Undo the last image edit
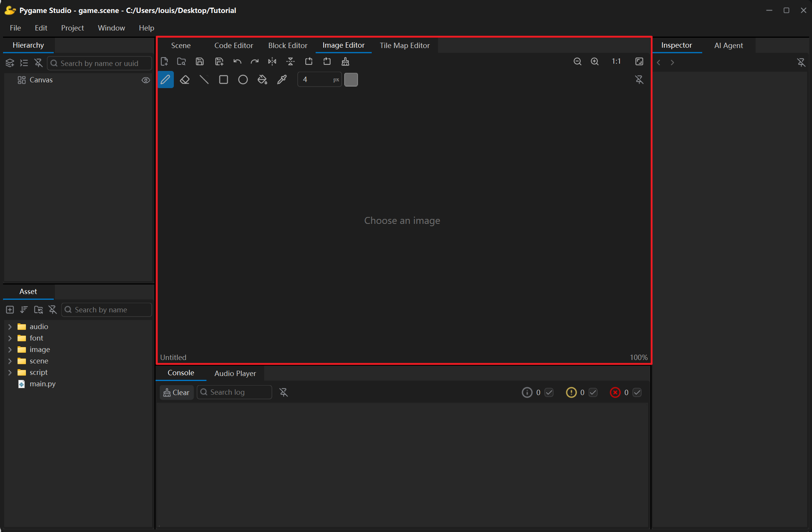This screenshot has width=812, height=532. pos(237,61)
